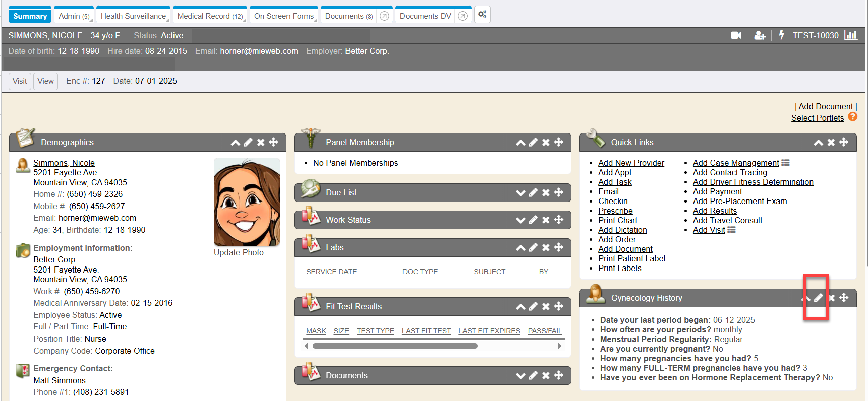Screen dimensions: 868x401
Task: Click move icon on Quick Links portlet
Action: (844, 142)
